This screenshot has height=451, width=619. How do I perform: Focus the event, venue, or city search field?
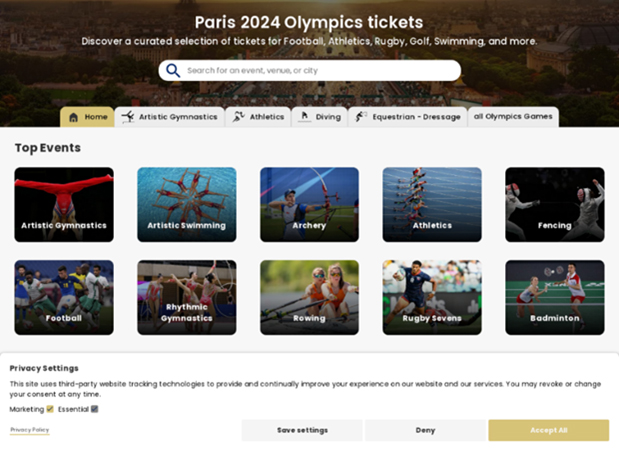coord(310,71)
